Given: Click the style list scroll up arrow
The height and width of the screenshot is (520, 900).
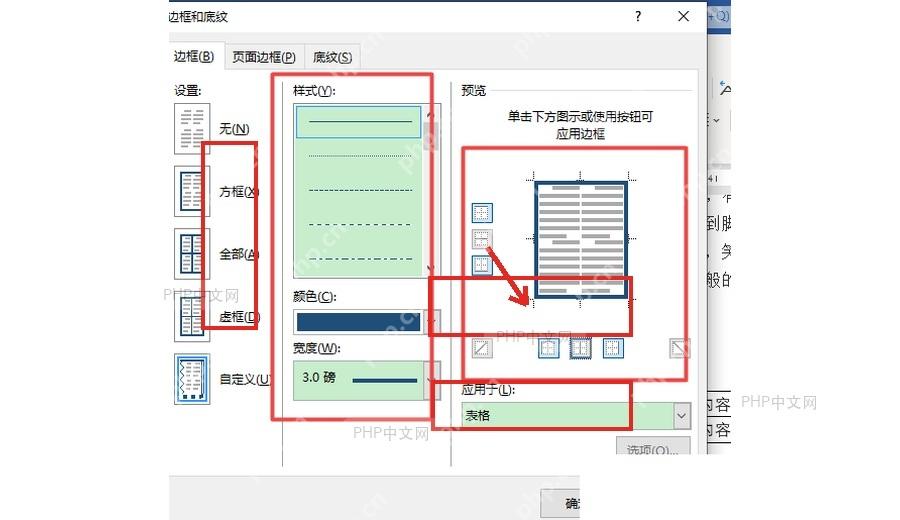Looking at the screenshot, I should (430, 114).
